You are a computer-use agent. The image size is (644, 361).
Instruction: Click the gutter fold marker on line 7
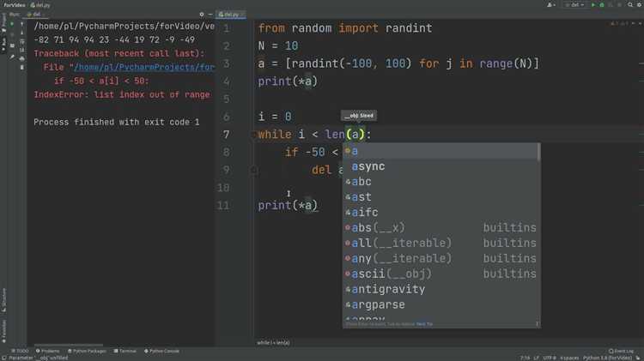(x=254, y=135)
